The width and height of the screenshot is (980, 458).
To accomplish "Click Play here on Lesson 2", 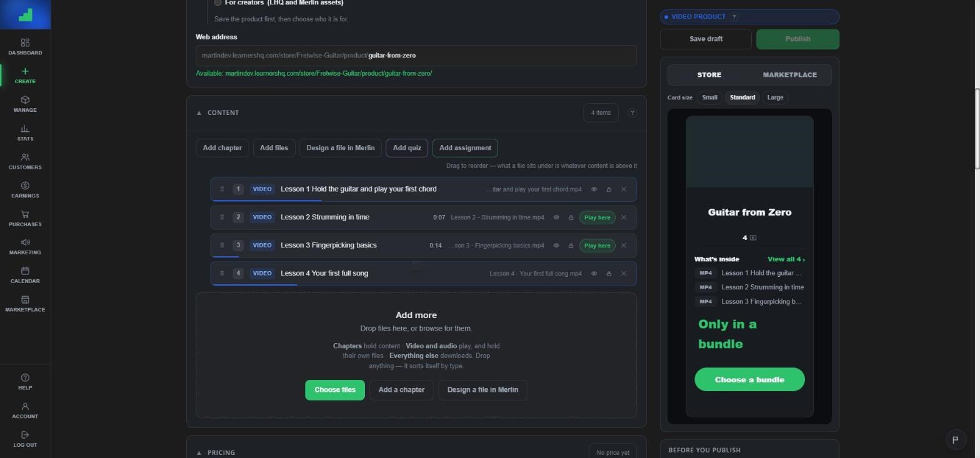I will [x=597, y=217].
